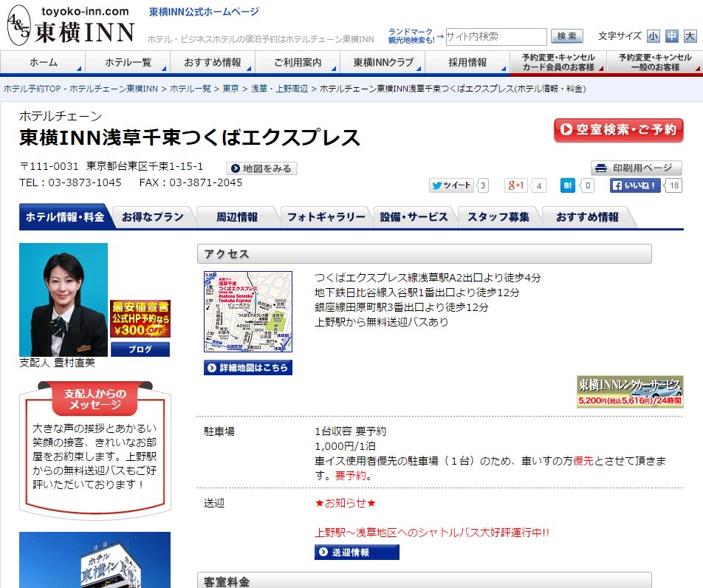Click the ★お知らせ★ notice text
The width and height of the screenshot is (703, 588).
[x=346, y=503]
